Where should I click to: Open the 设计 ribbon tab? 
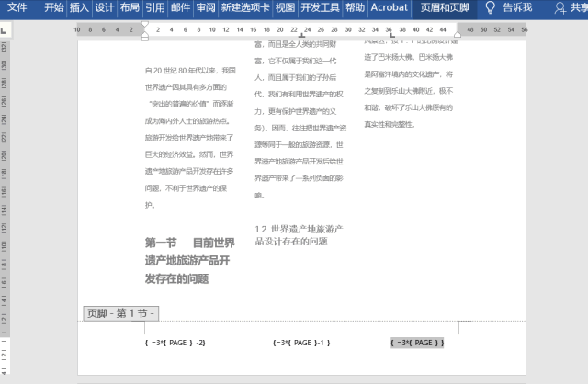pyautogui.click(x=104, y=7)
